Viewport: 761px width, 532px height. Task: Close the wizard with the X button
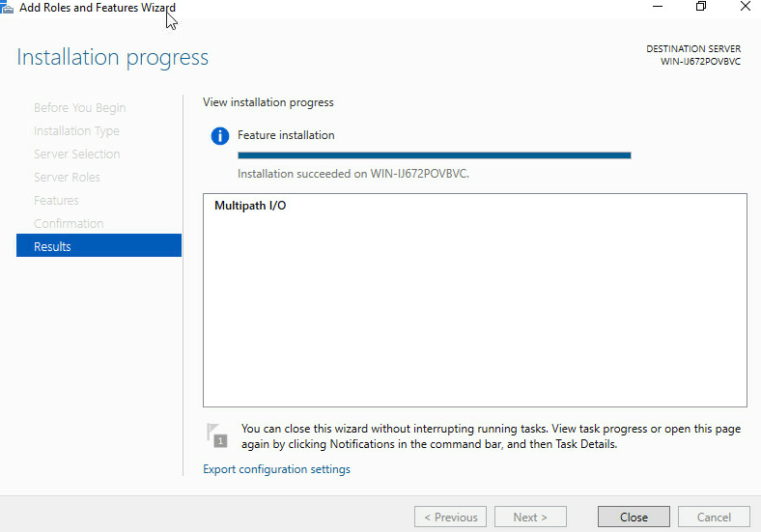pos(746,7)
